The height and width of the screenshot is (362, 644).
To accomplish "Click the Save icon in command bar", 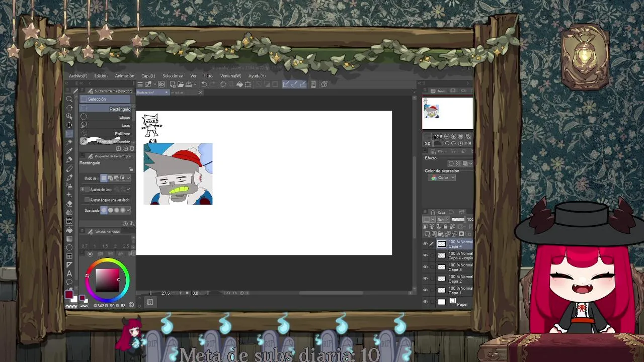I will pos(189,84).
